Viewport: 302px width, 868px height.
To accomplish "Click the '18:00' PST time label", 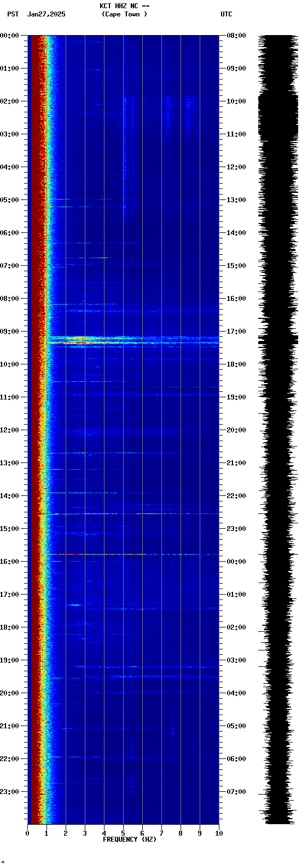I will [x=9, y=627].
